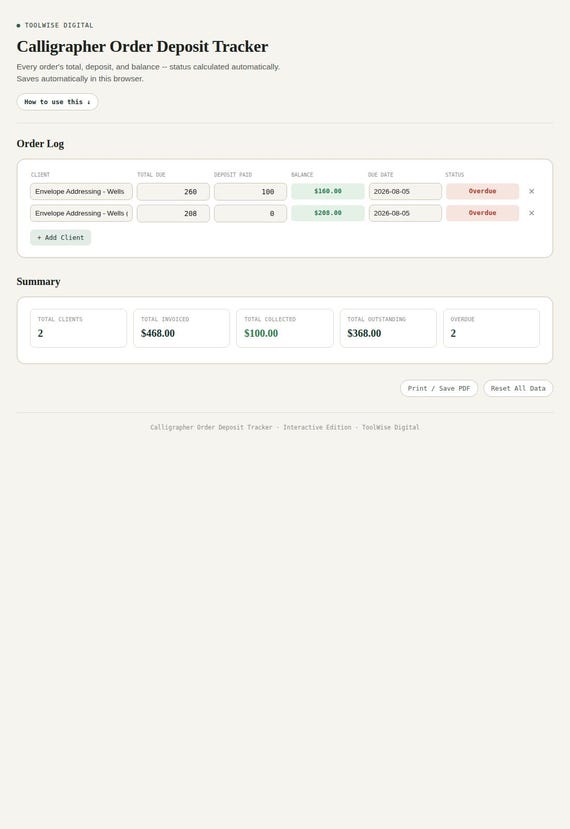This screenshot has width=570, height=829.
Task: Click Overdue status in the $160.00 row
Action: tap(482, 191)
